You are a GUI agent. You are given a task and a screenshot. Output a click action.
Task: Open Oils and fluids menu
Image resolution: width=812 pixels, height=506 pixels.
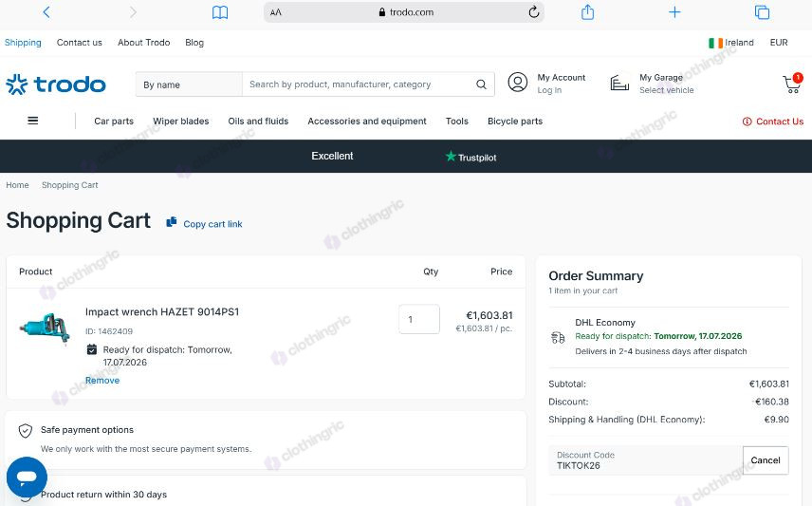coord(258,122)
